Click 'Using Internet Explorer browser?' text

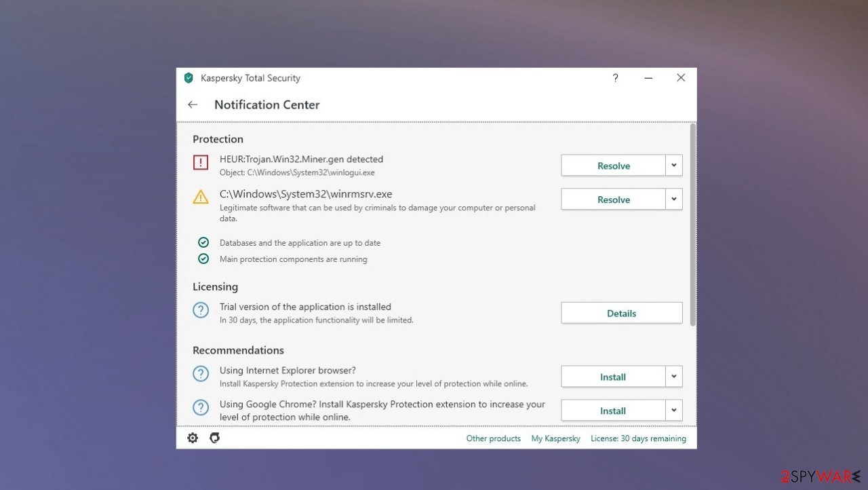[288, 371]
